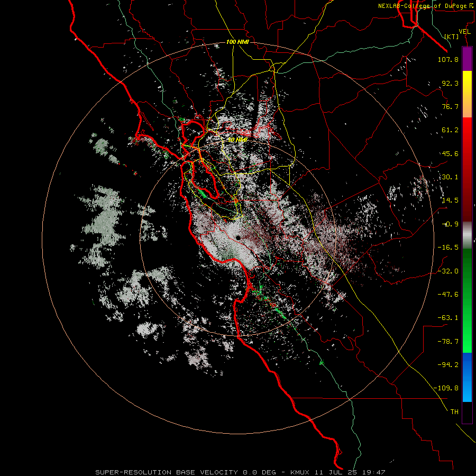Click the black radar site dot at the map center

point(237,239)
